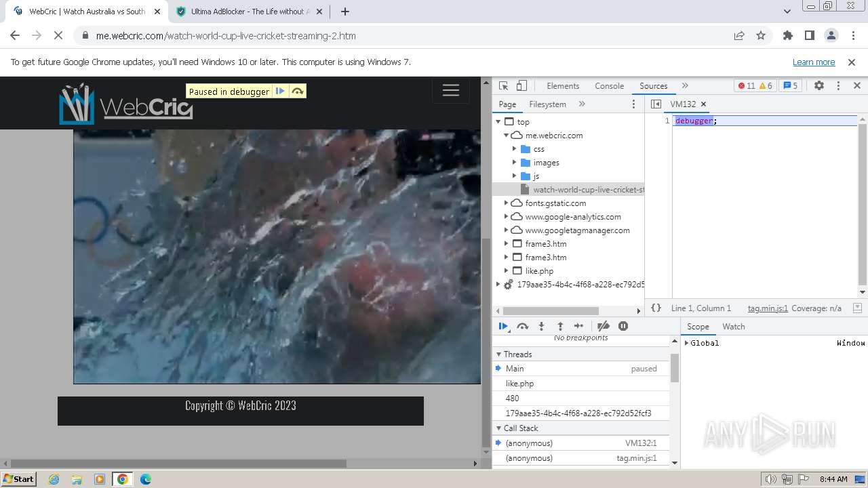Click the WebCric logo
Viewport: 868px width, 488px height.
coord(126,104)
